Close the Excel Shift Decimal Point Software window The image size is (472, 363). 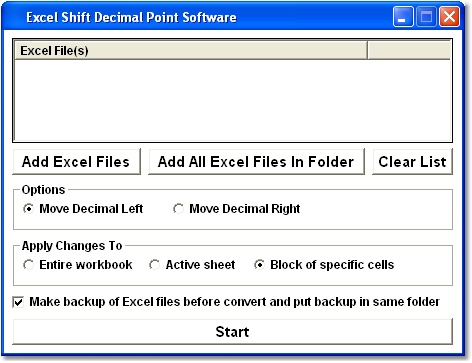pos(449,17)
